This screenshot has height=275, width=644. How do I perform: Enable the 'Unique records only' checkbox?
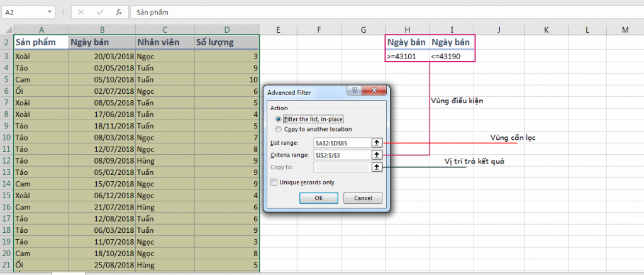(x=274, y=182)
